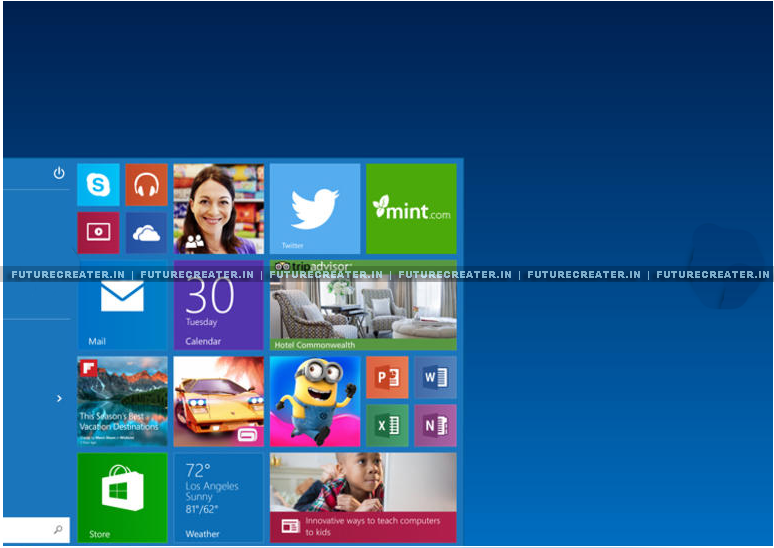774x548 pixels.
Task: Open the Music headphones tile
Action: (146, 185)
